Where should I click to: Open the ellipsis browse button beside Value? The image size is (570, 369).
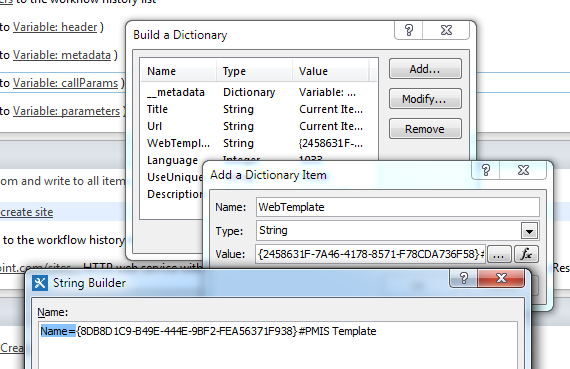499,254
